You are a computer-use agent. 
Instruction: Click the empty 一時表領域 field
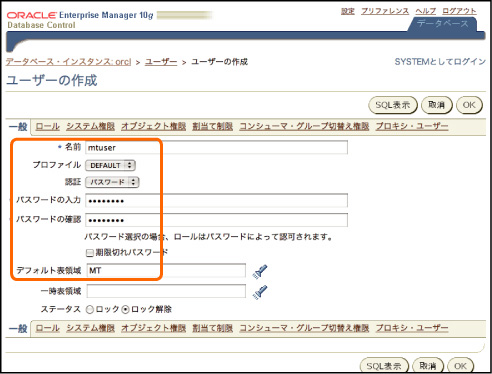tap(166, 291)
